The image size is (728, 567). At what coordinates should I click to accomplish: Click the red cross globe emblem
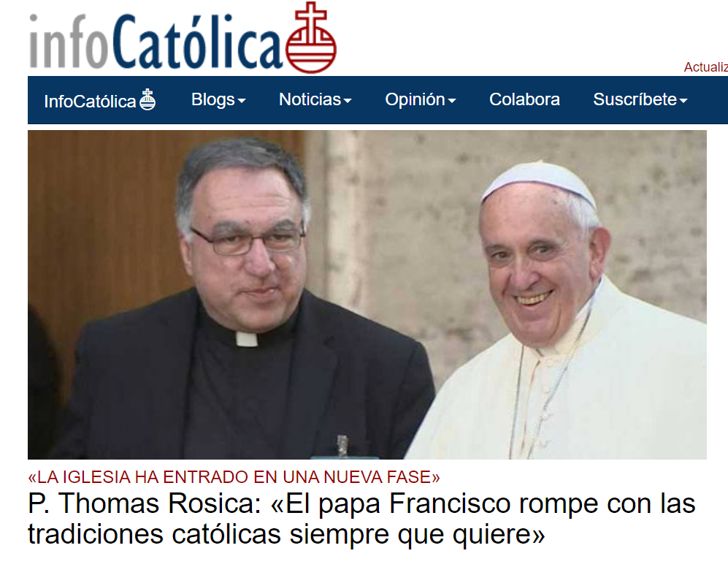coord(310,38)
